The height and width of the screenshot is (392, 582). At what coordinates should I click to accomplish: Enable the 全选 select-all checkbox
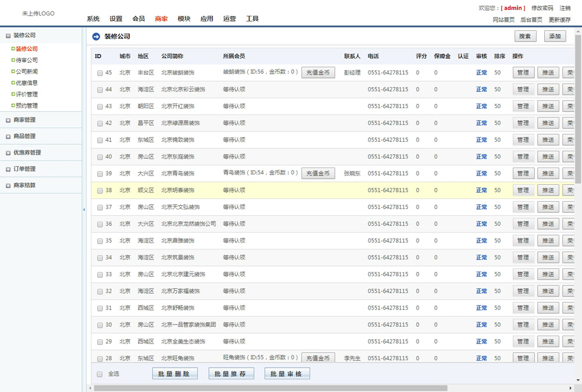click(x=100, y=374)
